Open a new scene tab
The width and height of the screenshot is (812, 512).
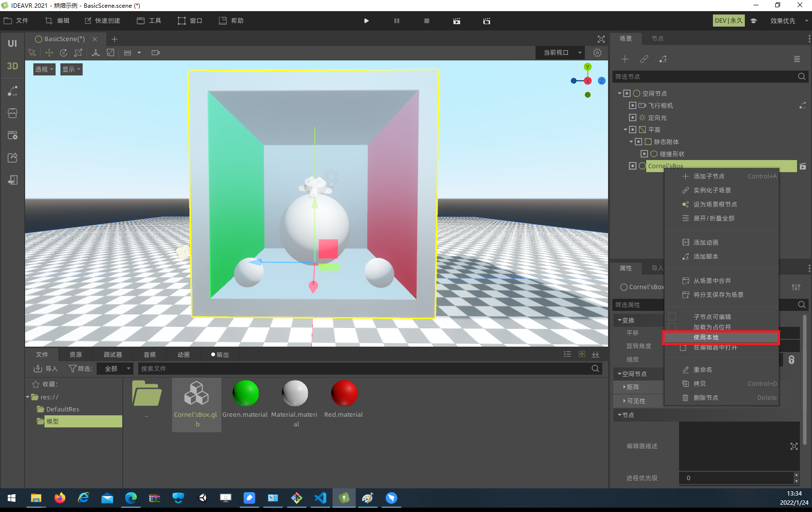pyautogui.click(x=115, y=39)
